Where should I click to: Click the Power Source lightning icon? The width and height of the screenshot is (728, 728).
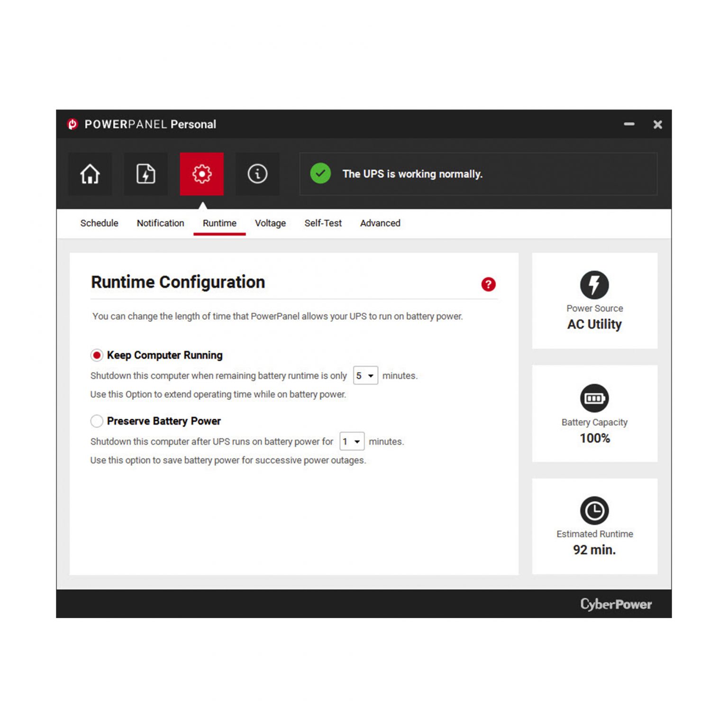594,285
